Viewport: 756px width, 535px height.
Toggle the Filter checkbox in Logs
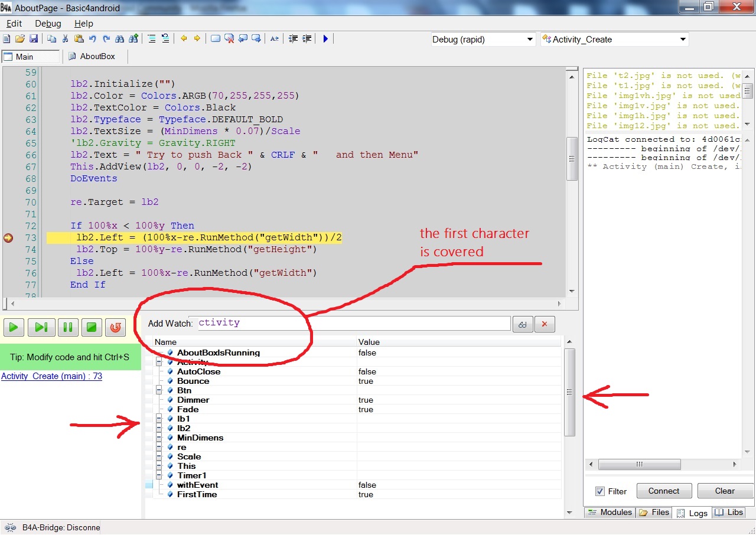600,491
